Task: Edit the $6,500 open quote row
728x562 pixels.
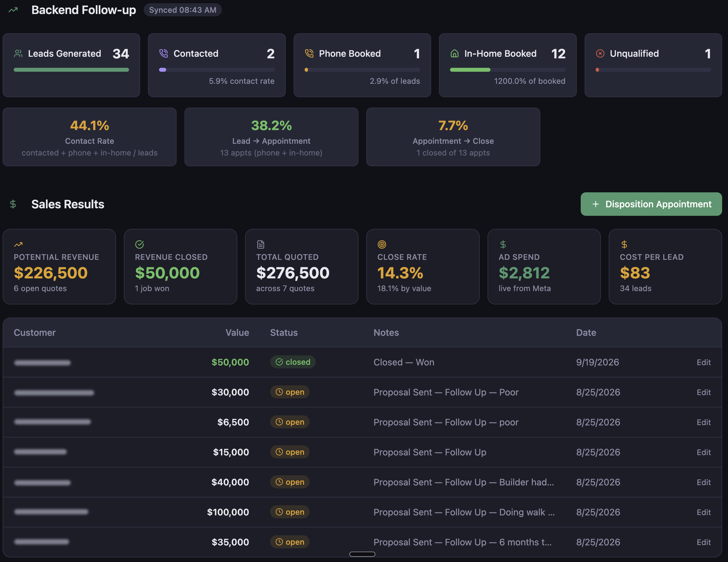Action: pos(703,422)
